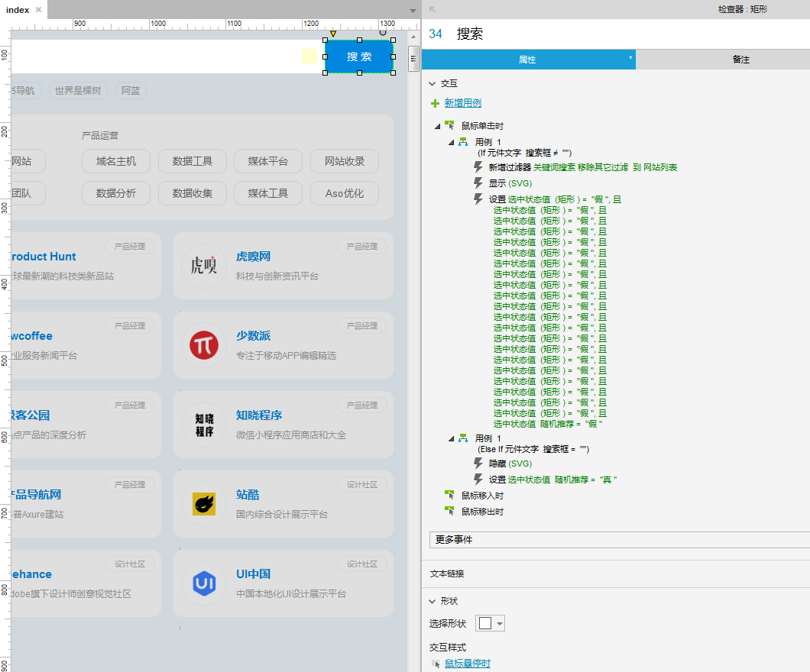Image resolution: width=810 pixels, height=672 pixels.
Task: Select the 域名主机 category button
Action: [x=116, y=162]
